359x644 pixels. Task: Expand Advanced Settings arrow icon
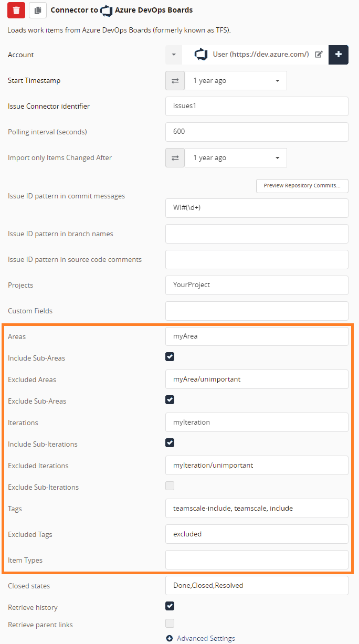point(170,639)
